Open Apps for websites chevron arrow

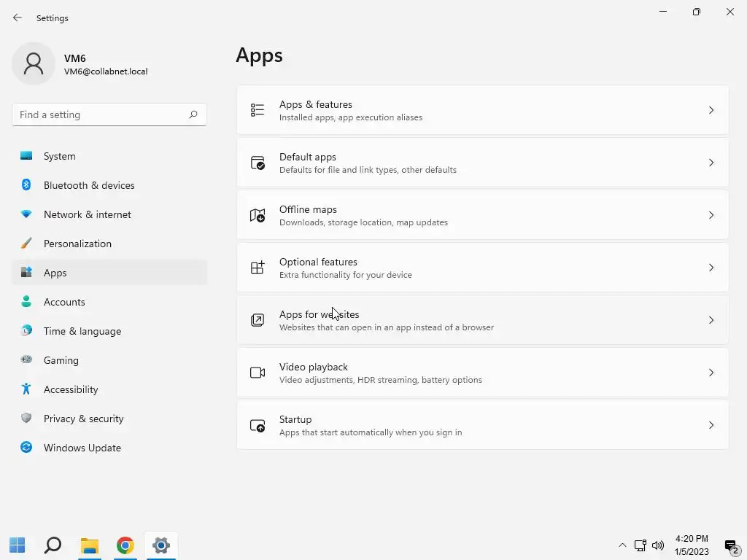[711, 320]
